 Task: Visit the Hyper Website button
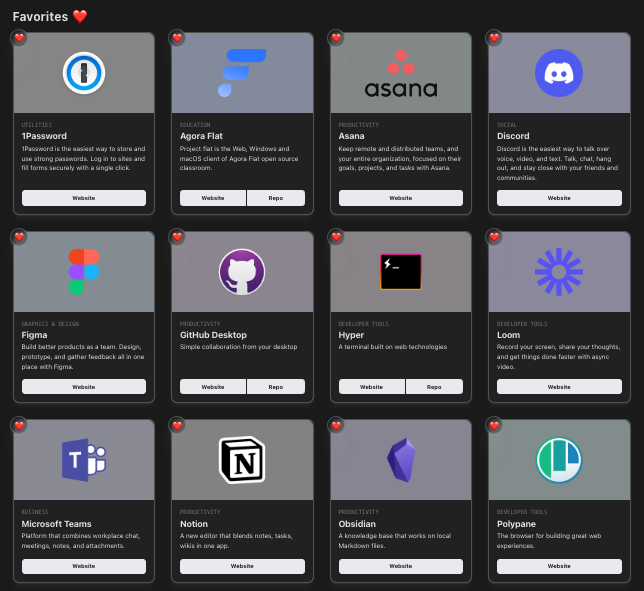coord(371,387)
